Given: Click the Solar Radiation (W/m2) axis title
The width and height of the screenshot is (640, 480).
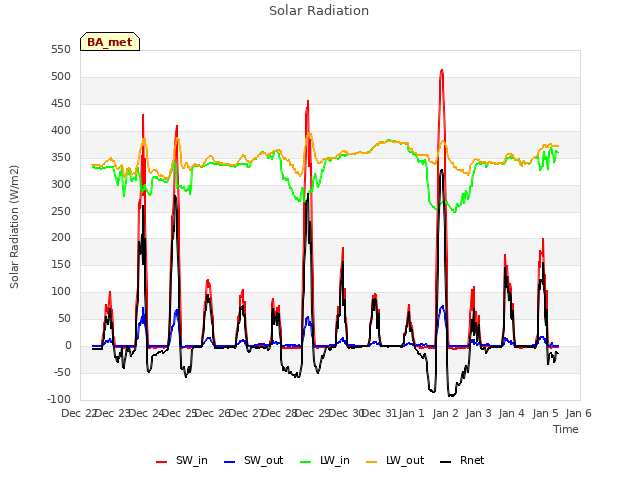Looking at the screenshot, I should pos(14,227).
